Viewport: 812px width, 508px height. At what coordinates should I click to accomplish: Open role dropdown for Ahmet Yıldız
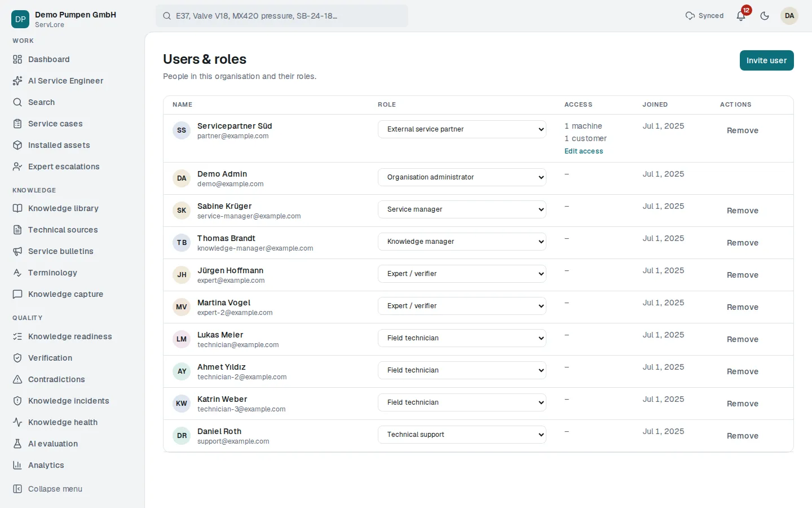462,370
